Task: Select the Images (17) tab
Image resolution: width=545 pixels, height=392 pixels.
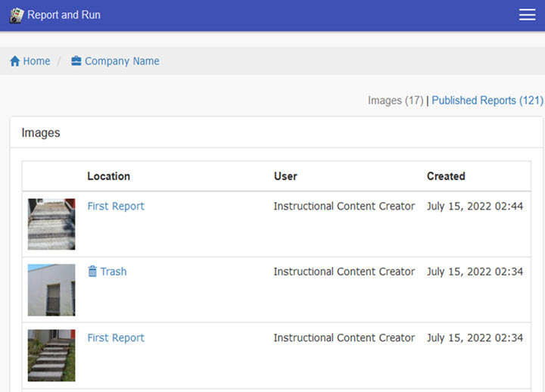Action: pyautogui.click(x=395, y=100)
